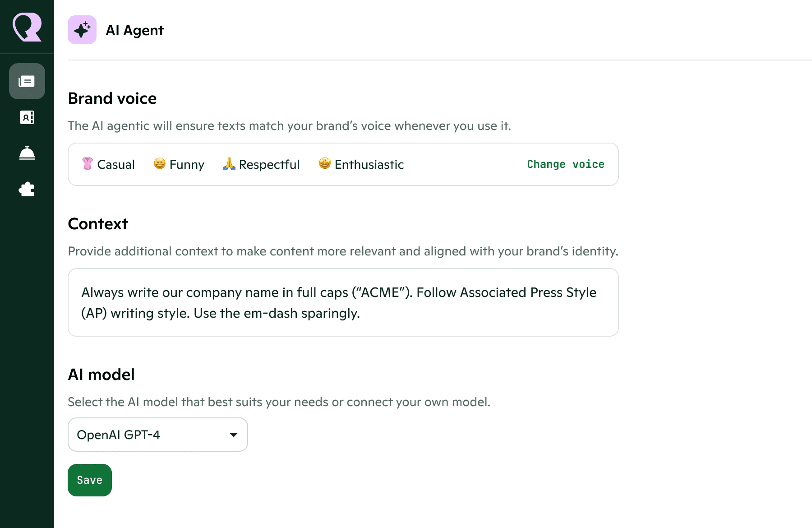
Task: Click into the Context text field
Action: [343, 302]
